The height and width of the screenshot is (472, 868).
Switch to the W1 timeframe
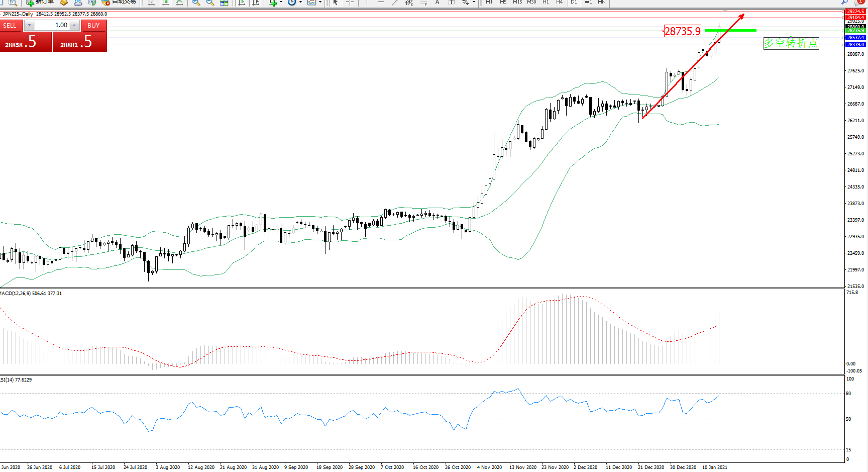pyautogui.click(x=588, y=3)
